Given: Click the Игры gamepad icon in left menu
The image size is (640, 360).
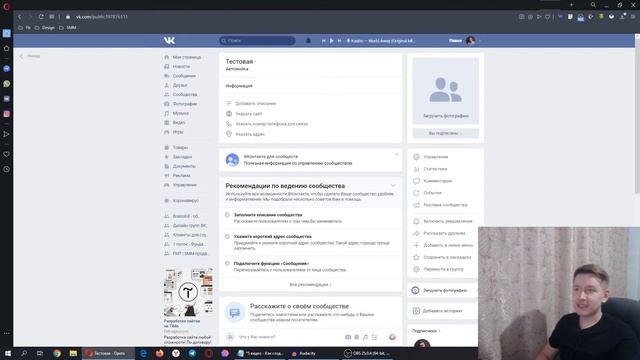Looking at the screenshot, I should click(167, 132).
